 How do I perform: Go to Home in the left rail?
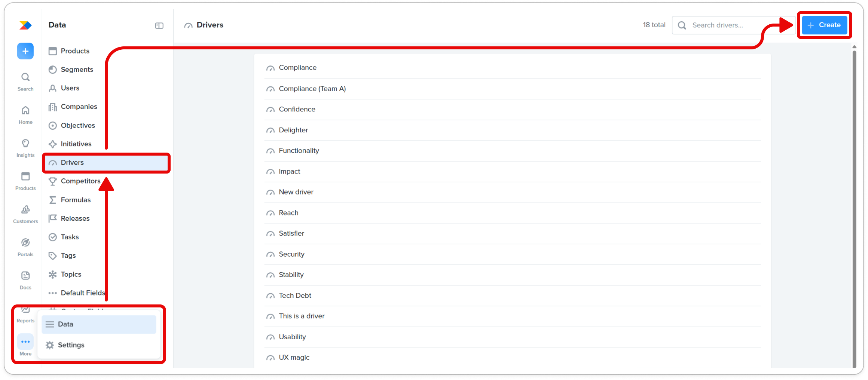(x=25, y=115)
